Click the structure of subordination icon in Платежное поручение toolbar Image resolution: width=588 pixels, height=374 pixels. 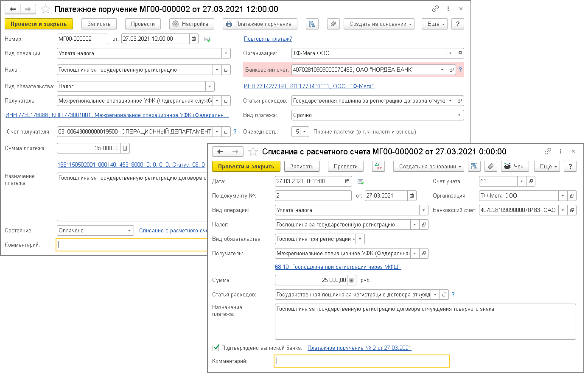point(312,24)
